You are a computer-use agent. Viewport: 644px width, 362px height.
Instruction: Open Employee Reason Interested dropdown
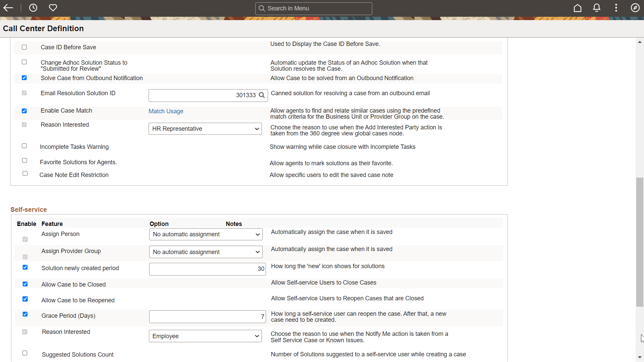205,336
